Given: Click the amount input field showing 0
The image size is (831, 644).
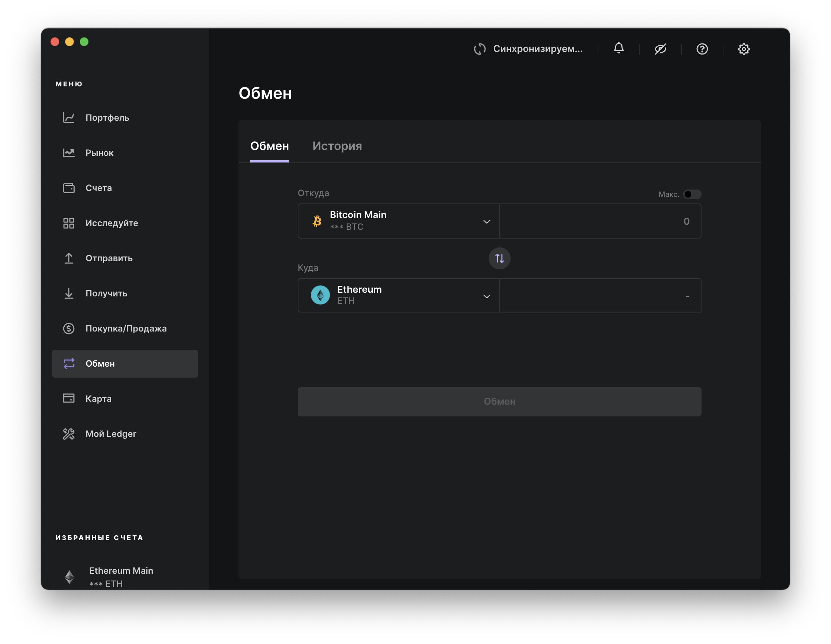Looking at the screenshot, I should 600,221.
